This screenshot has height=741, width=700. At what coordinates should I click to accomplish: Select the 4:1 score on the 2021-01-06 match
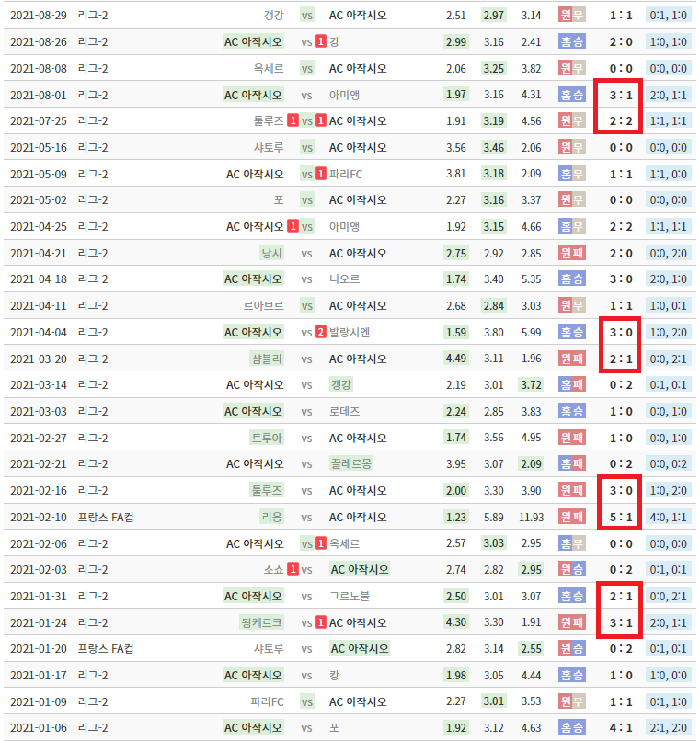point(617,728)
